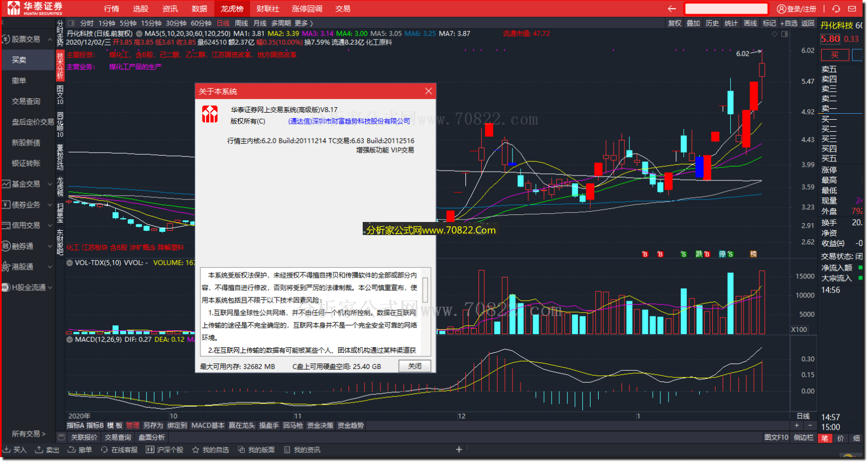Toggle the 侧边栏 sidebar button

803,437
